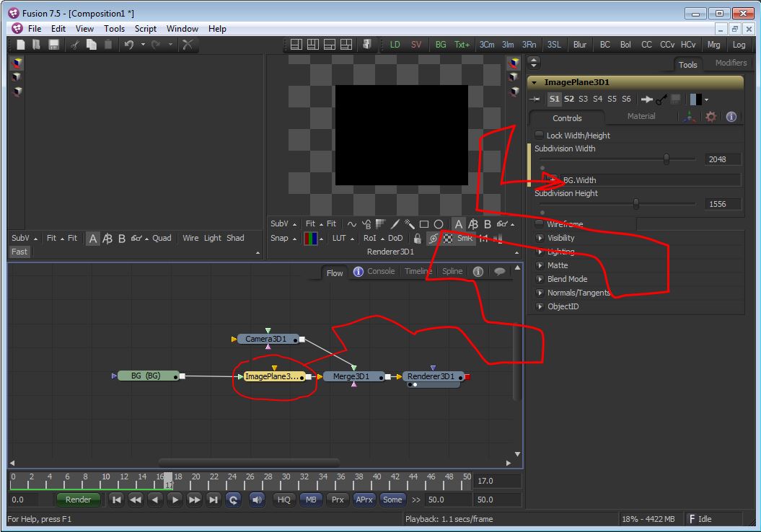This screenshot has height=532, width=761.
Task: Collapse the ImagePlane3D1 tool header triangle
Action: click(535, 82)
